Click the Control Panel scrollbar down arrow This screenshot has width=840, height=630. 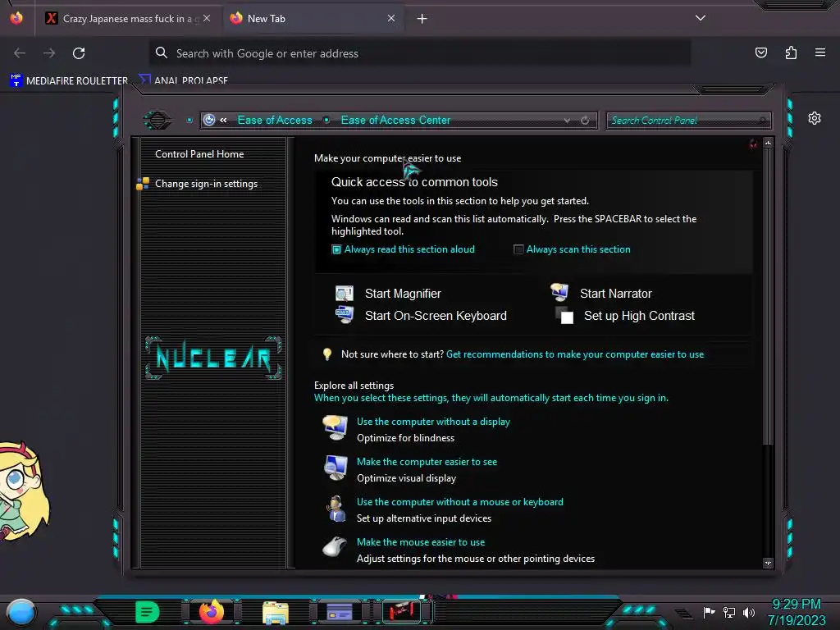point(768,563)
